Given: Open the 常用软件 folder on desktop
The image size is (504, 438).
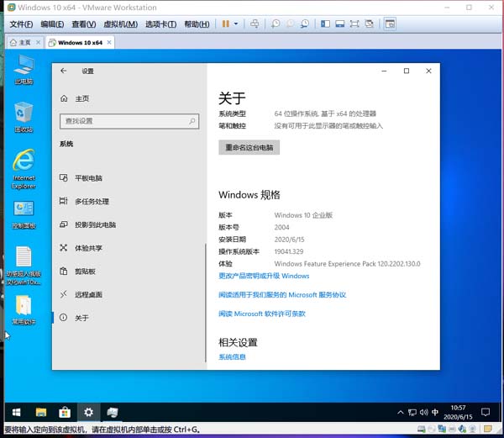Looking at the screenshot, I should pos(24,310).
